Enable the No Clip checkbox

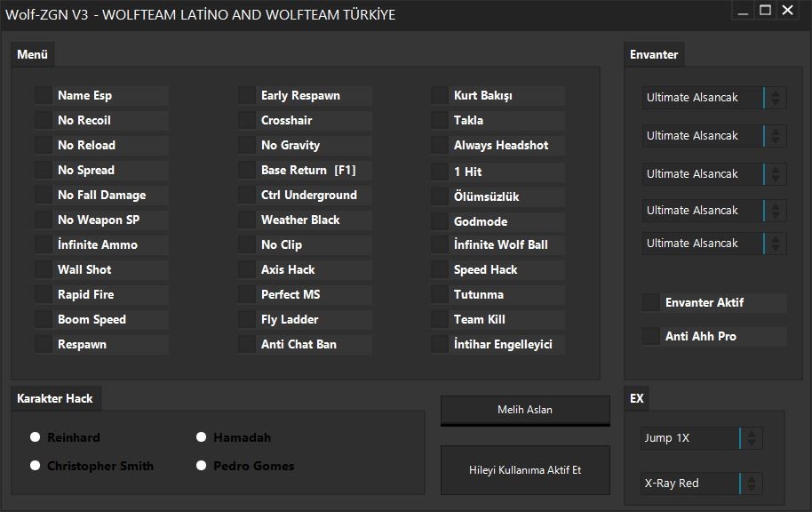point(247,244)
